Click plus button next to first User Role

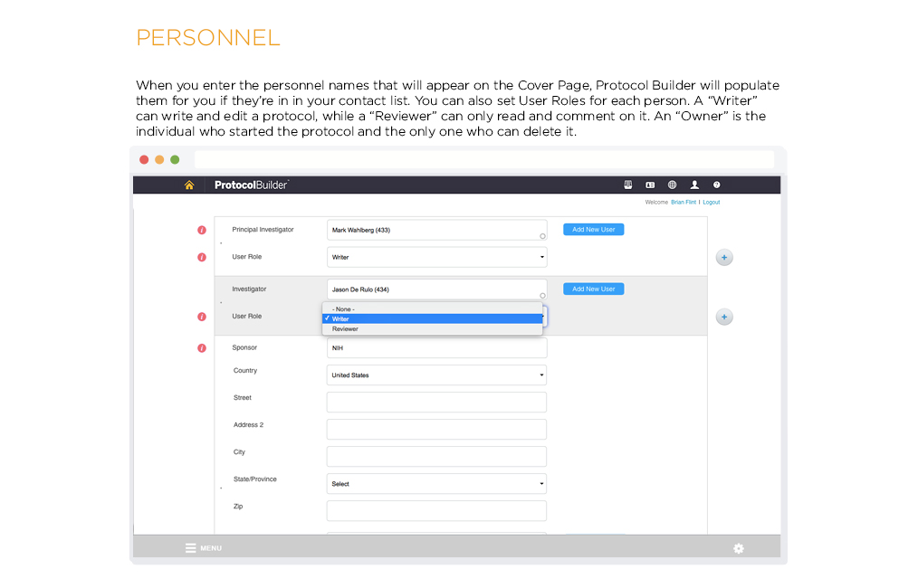pyautogui.click(x=724, y=258)
